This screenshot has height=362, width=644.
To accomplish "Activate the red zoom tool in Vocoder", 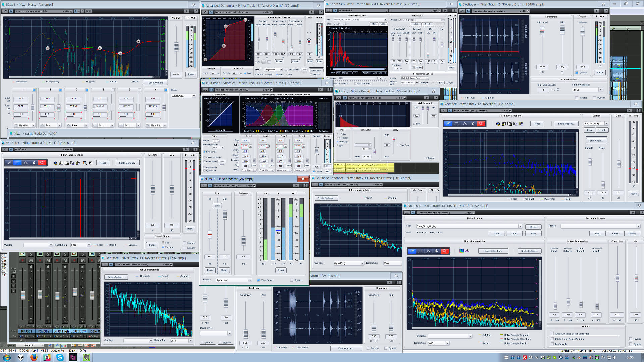I will tap(481, 124).
